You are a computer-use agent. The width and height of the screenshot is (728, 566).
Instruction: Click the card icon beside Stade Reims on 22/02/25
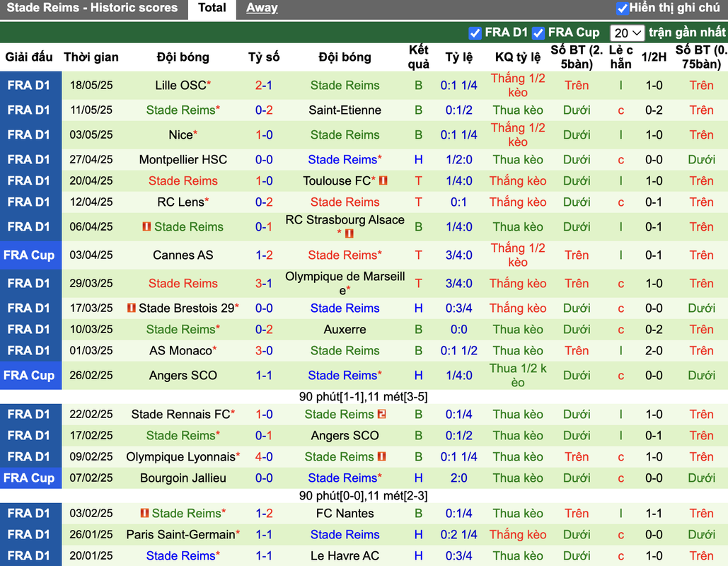tap(381, 414)
